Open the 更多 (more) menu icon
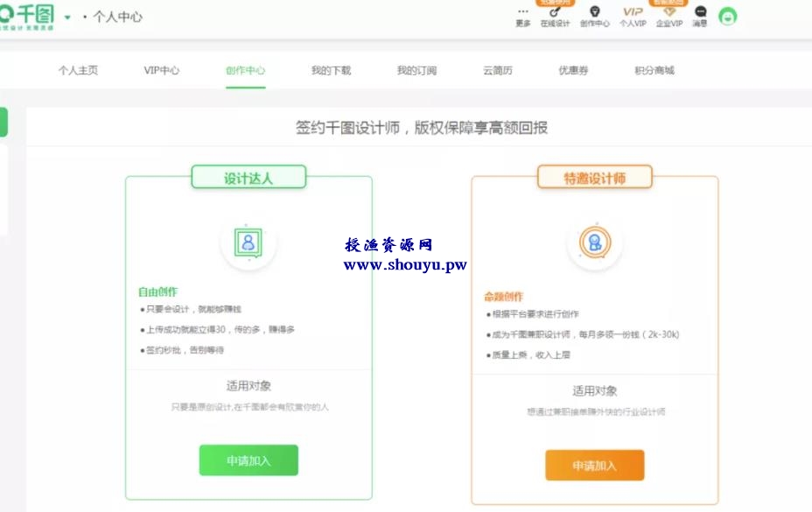812x512 pixels. coord(523,17)
